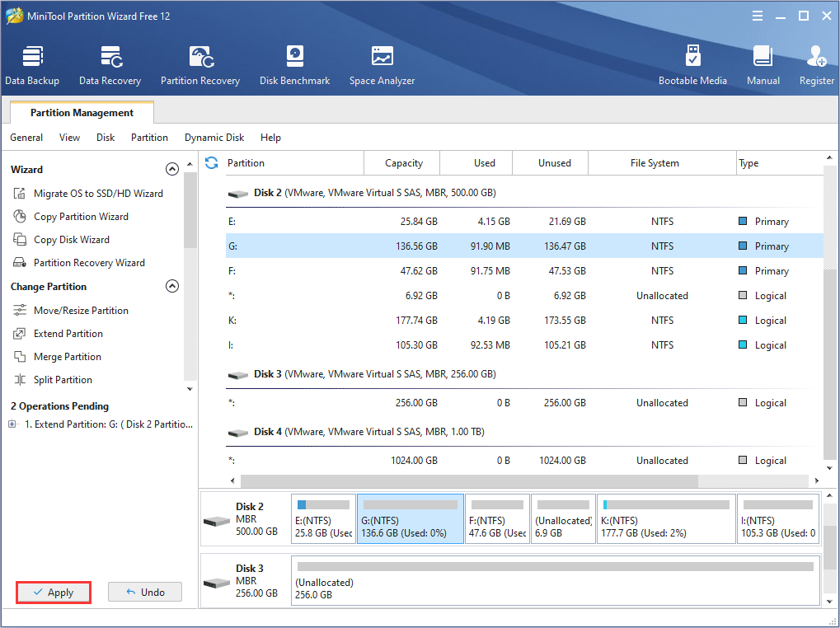Choose the Split Partition action
This screenshot has height=628, width=840.
pyautogui.click(x=63, y=380)
